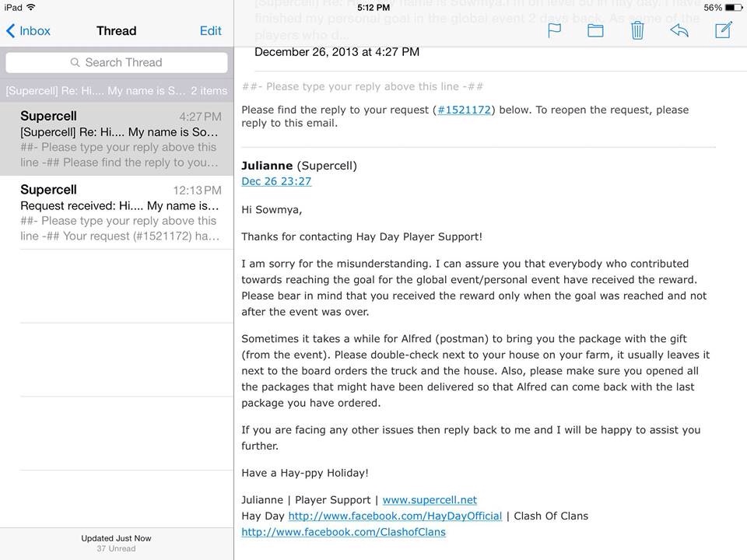Tap the flag icon in the toolbar
Screen dimensions: 747x560
point(555,30)
